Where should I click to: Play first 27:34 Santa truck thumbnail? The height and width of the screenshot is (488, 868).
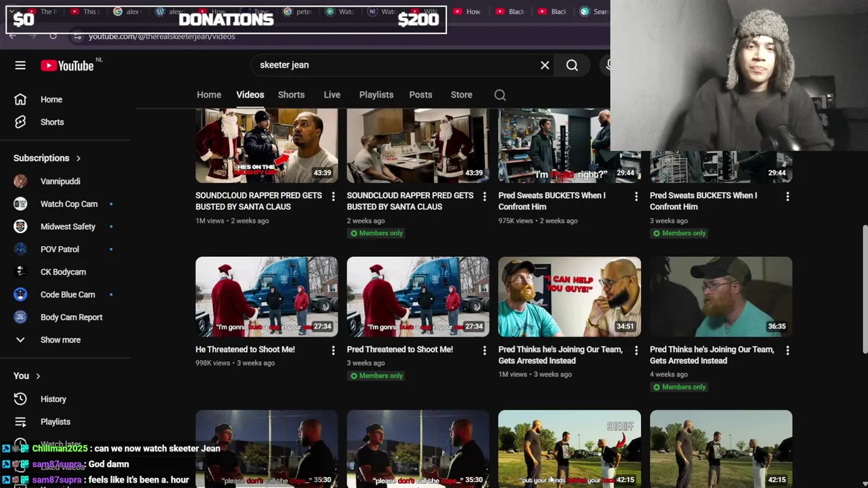tap(267, 297)
